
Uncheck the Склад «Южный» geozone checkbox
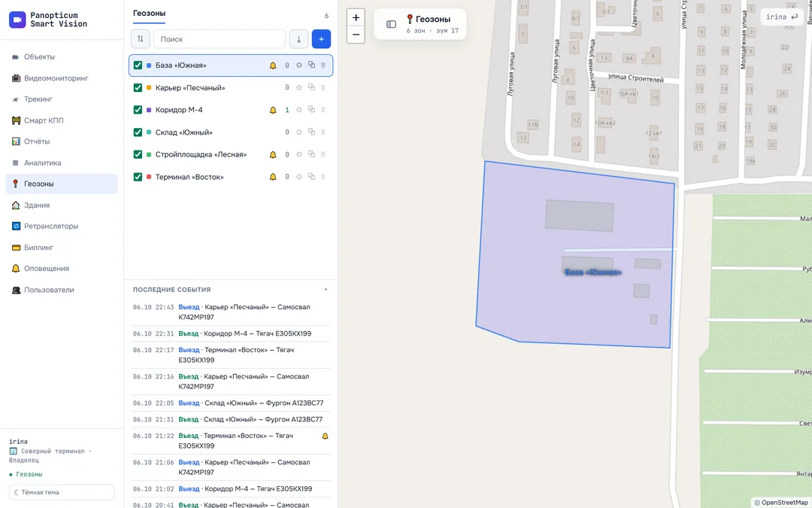(x=138, y=132)
